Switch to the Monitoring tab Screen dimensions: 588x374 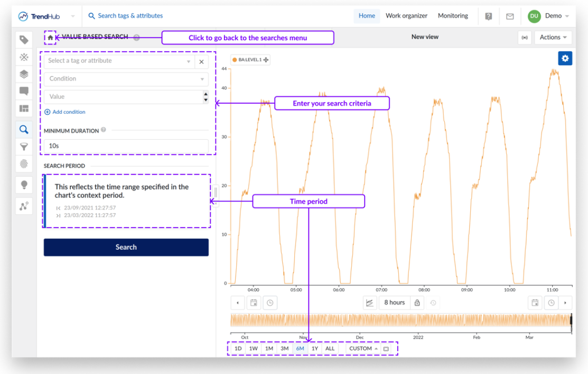(x=453, y=16)
